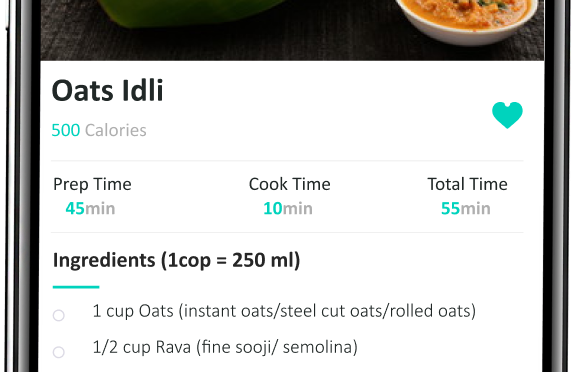Check the 1/2 cup Rava ingredient circle

tap(59, 352)
